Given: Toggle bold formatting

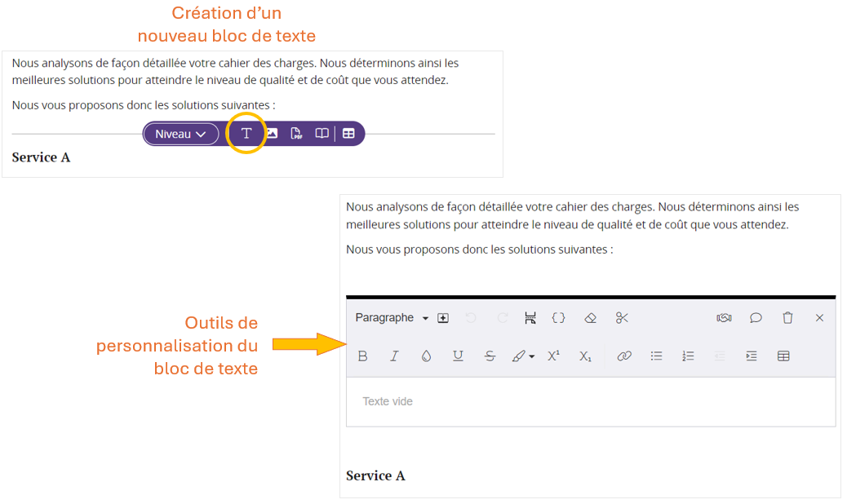Looking at the screenshot, I should tap(363, 356).
